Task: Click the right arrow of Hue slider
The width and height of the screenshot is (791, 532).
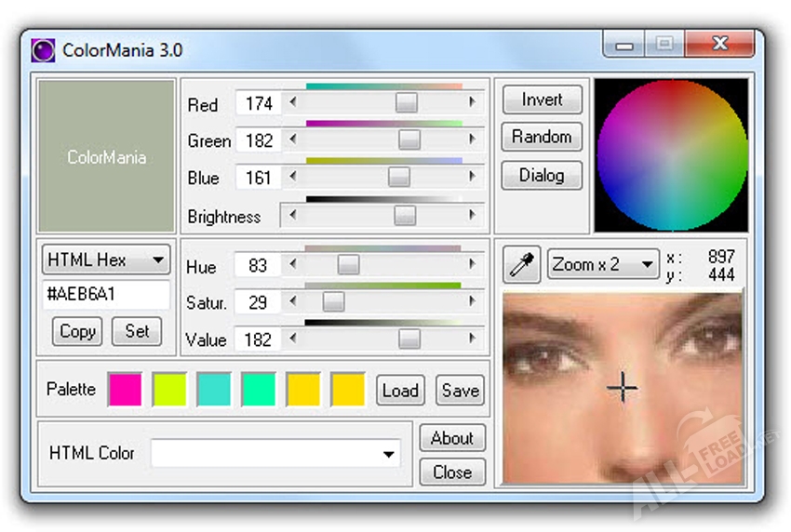Action: click(474, 265)
